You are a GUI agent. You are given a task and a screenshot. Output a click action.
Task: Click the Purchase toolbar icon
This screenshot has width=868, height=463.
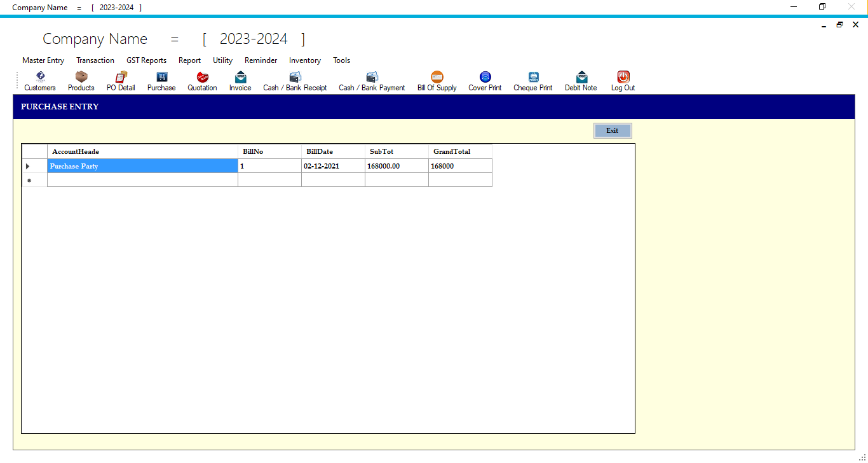click(161, 81)
